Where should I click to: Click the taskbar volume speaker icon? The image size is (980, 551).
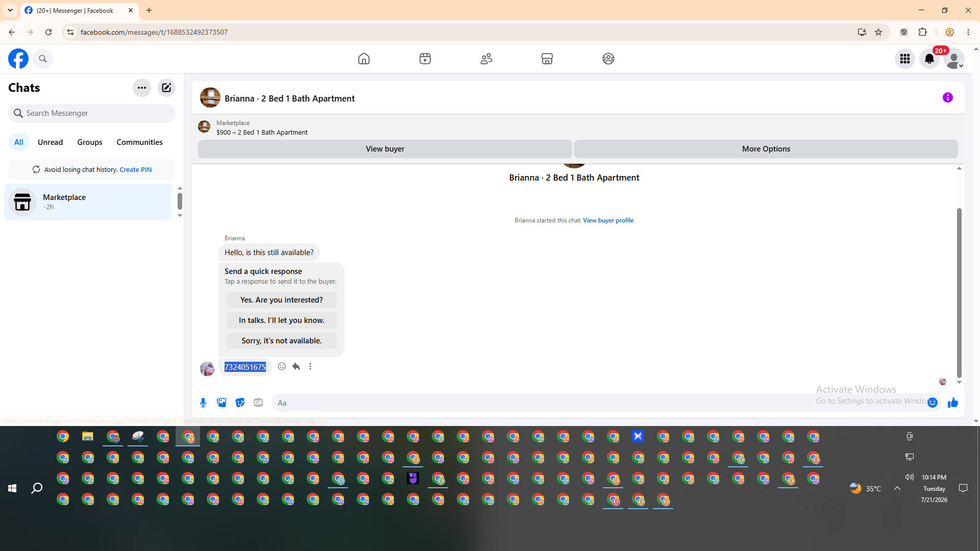tap(910, 477)
